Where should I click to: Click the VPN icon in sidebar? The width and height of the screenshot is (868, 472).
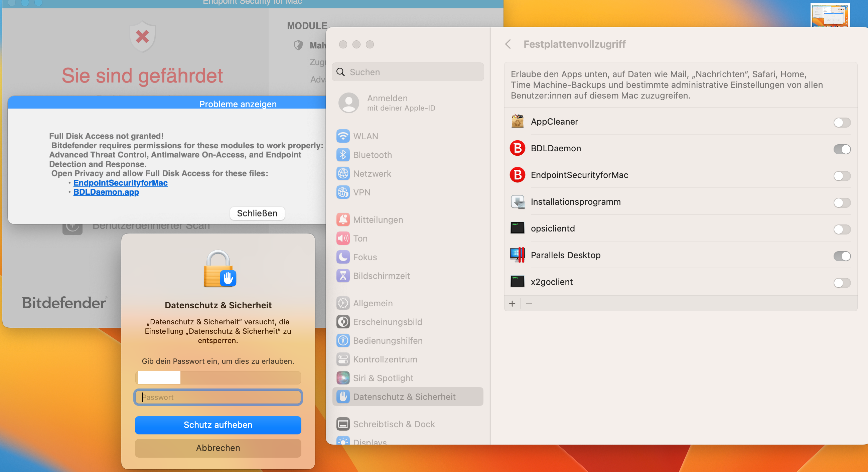[343, 192]
